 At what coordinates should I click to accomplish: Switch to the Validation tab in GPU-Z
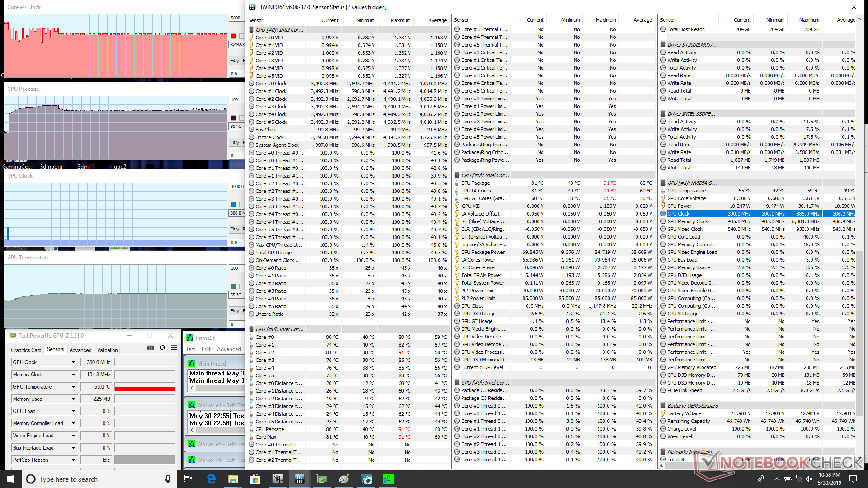tap(107, 350)
